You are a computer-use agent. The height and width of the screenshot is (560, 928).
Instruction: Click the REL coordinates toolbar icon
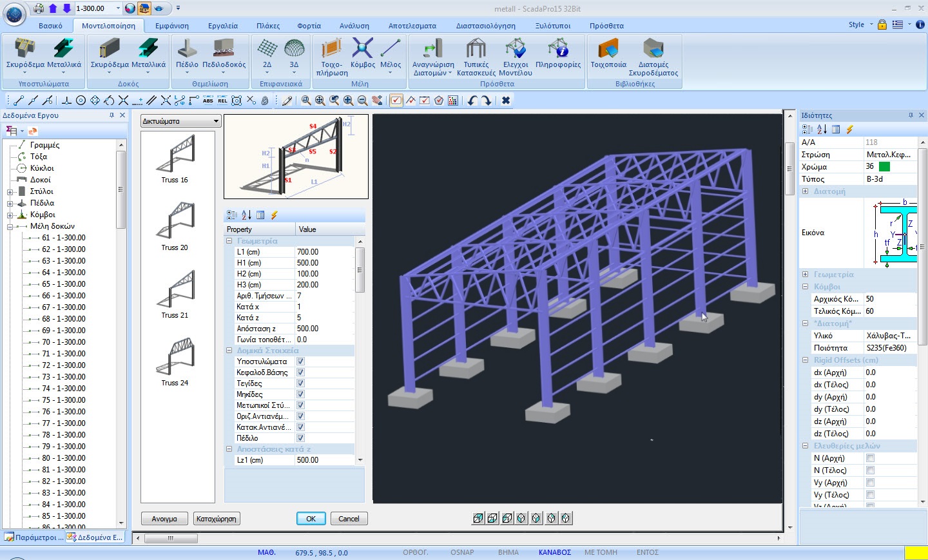(x=222, y=101)
